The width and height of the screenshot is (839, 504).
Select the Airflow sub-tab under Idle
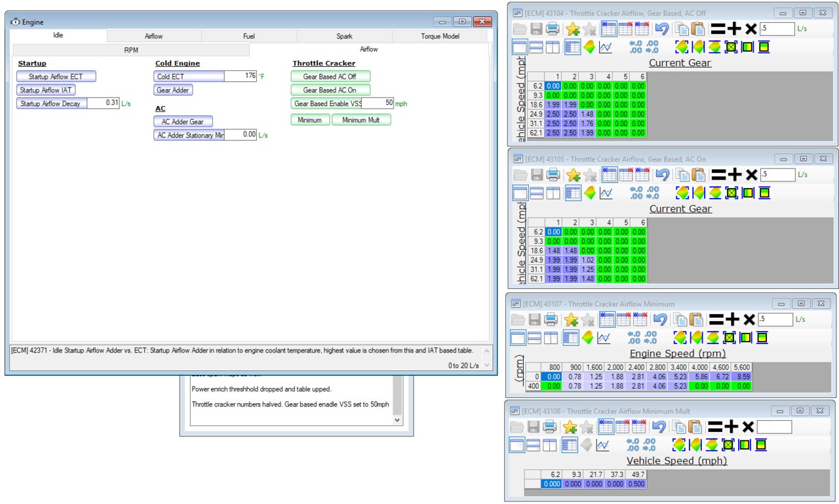click(369, 49)
